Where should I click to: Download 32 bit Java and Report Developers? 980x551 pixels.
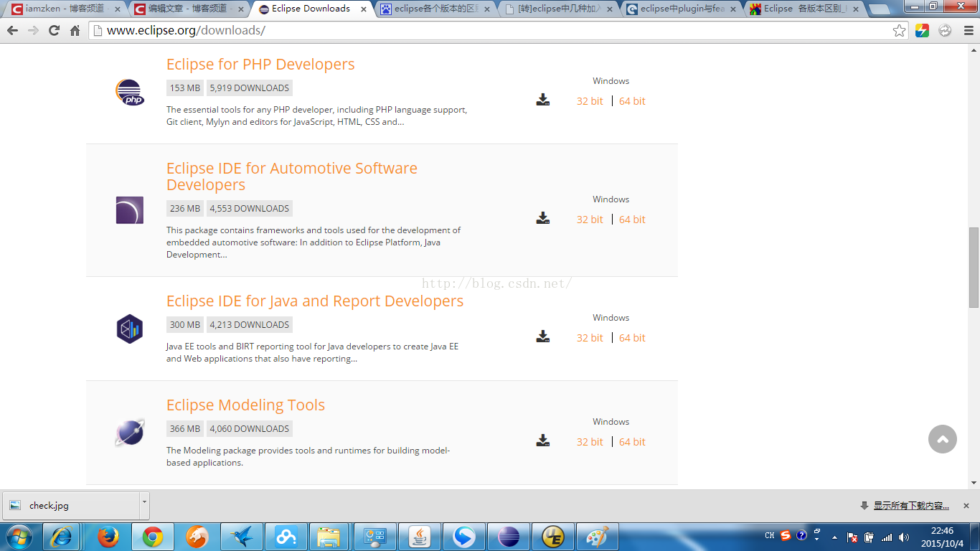590,338
